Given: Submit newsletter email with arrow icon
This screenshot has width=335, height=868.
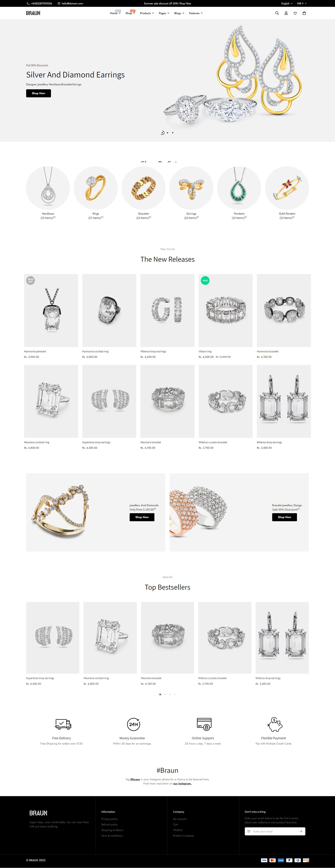Looking at the screenshot, I should [301, 831].
